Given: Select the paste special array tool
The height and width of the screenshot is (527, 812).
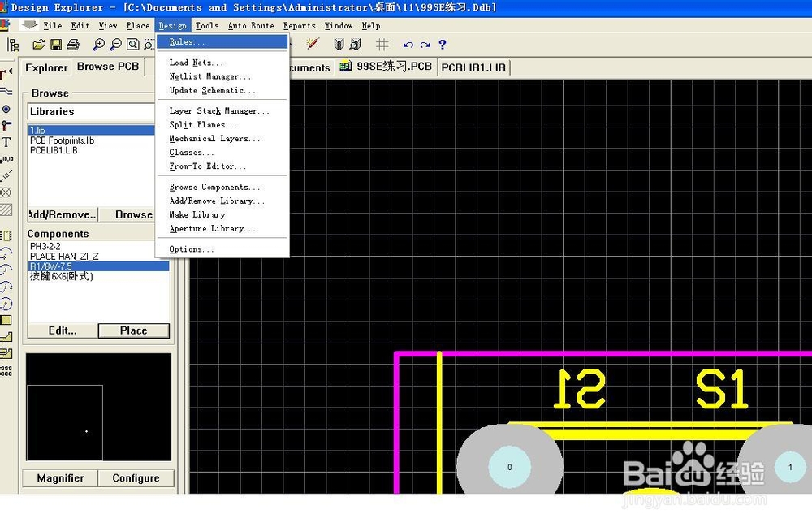Looking at the screenshot, I should (x=6, y=370).
